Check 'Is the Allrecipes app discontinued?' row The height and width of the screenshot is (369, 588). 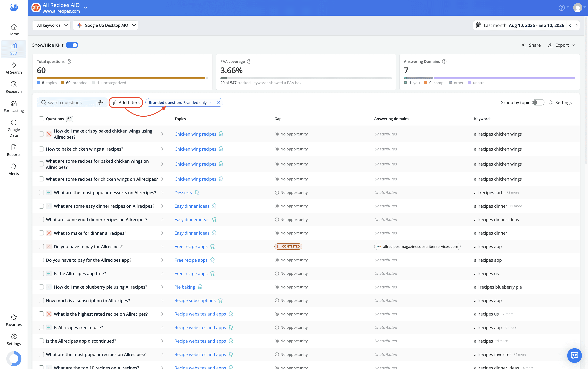[41, 341]
